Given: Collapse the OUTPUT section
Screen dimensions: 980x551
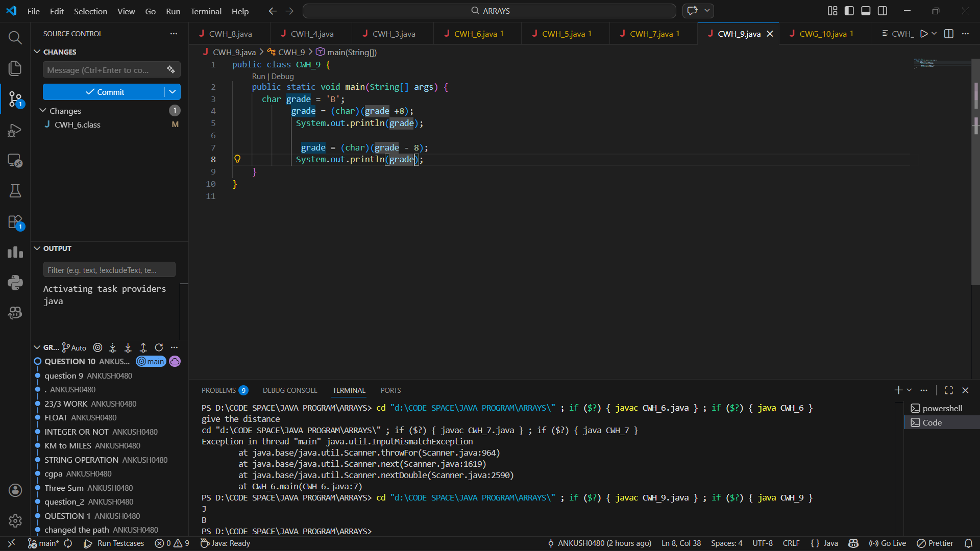Looking at the screenshot, I should click(37, 248).
